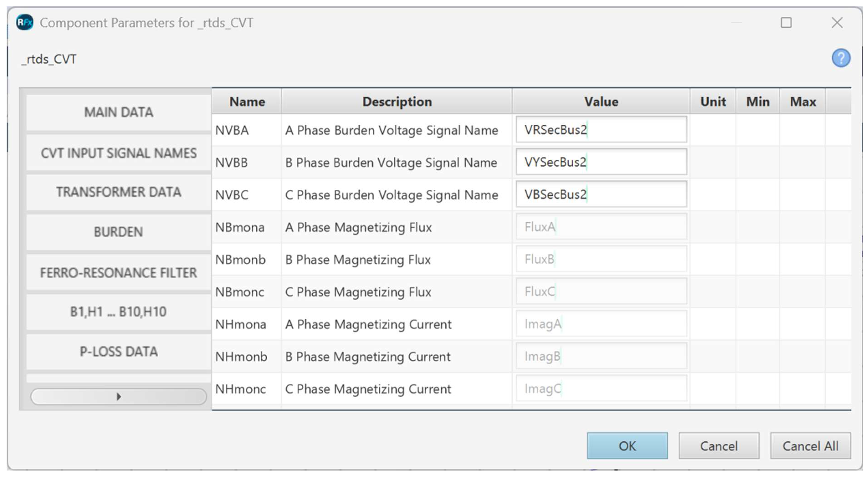This screenshot has width=868, height=477.
Task: Click the blue help question mark icon
Action: click(841, 58)
